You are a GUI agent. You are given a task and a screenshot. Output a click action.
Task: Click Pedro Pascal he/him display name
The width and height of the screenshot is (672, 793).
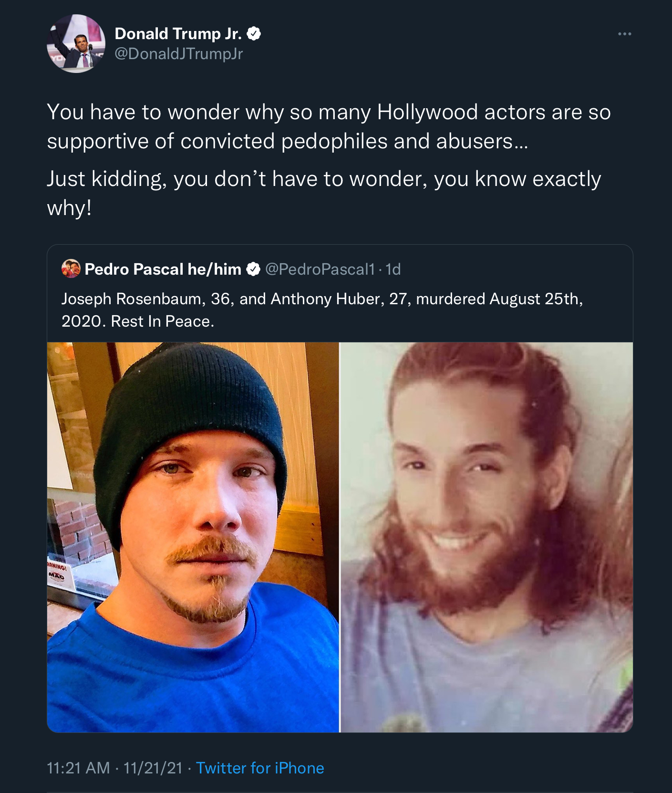163,269
